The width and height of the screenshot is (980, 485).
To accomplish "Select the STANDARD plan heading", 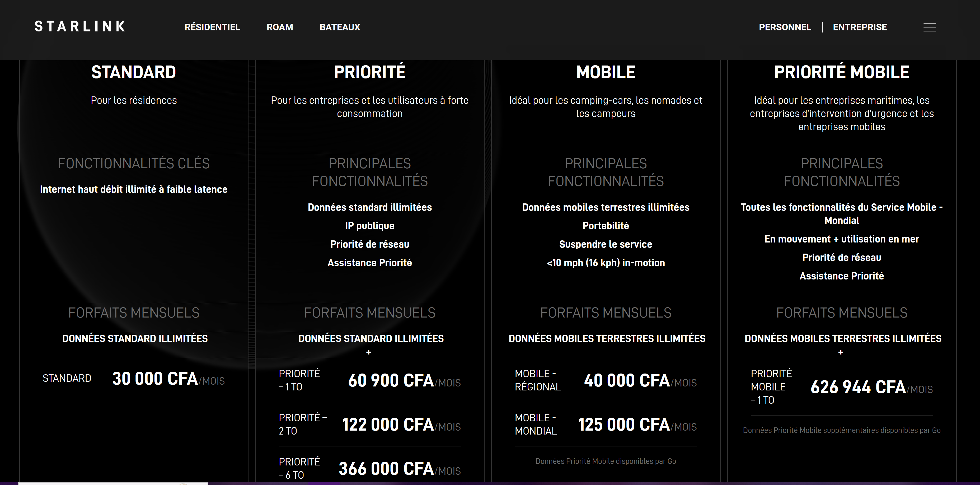I will [x=134, y=72].
